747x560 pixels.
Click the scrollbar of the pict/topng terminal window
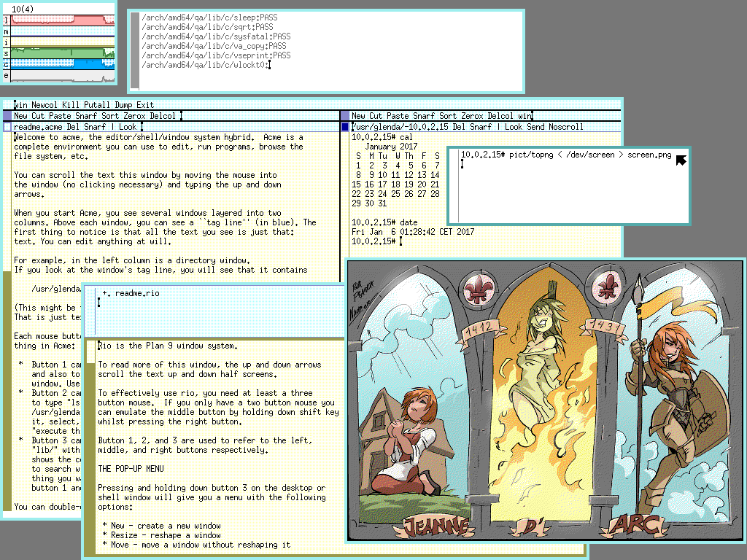click(454, 186)
